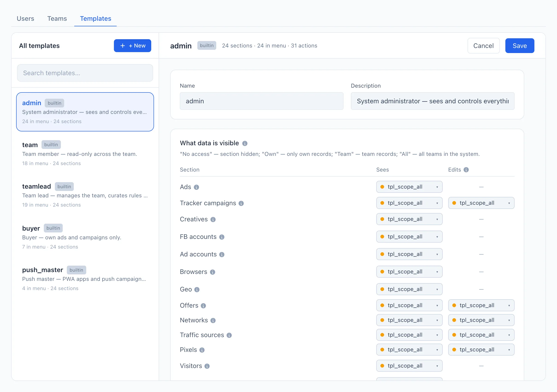Open the Sees dropdown for Visitors
Screen dimensions: 557x392
click(x=409, y=365)
